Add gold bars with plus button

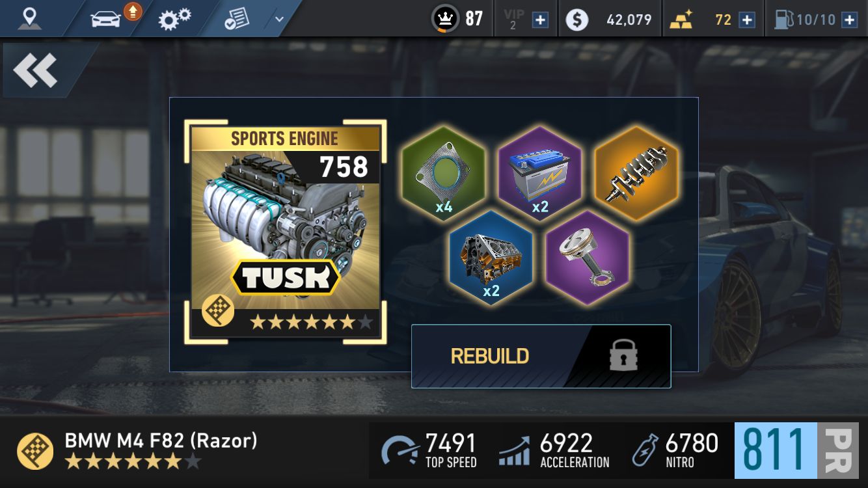coord(747,20)
